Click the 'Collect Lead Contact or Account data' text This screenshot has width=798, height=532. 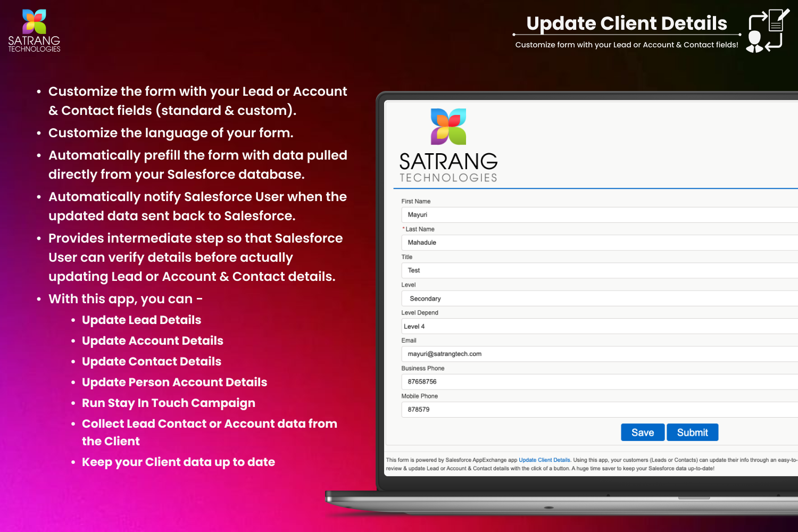(x=210, y=433)
